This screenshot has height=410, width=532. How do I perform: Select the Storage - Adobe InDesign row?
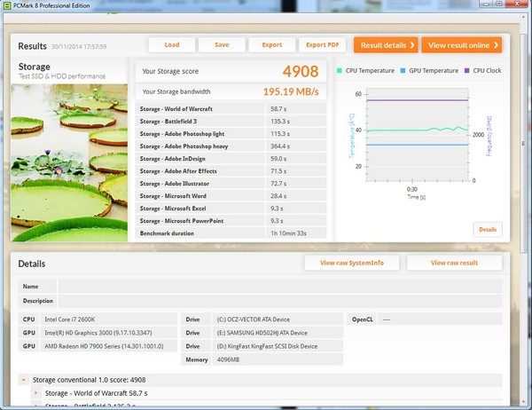[x=231, y=159]
